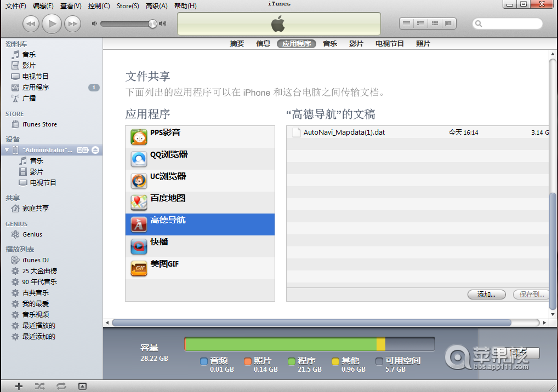Screen dimensions: 558x392
Task: Click the 百度地图 app icon
Action: (x=139, y=202)
